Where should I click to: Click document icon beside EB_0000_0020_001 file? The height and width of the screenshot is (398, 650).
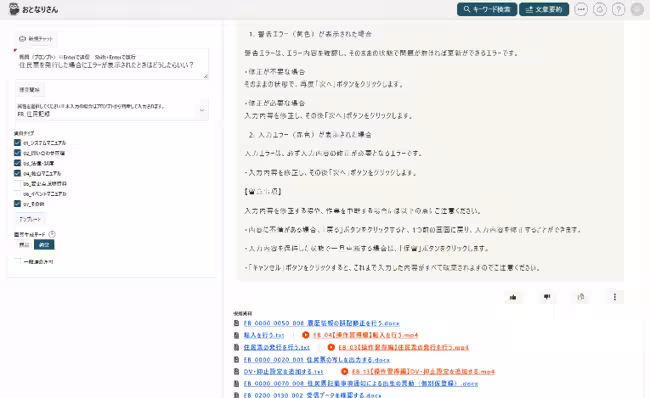click(x=236, y=359)
